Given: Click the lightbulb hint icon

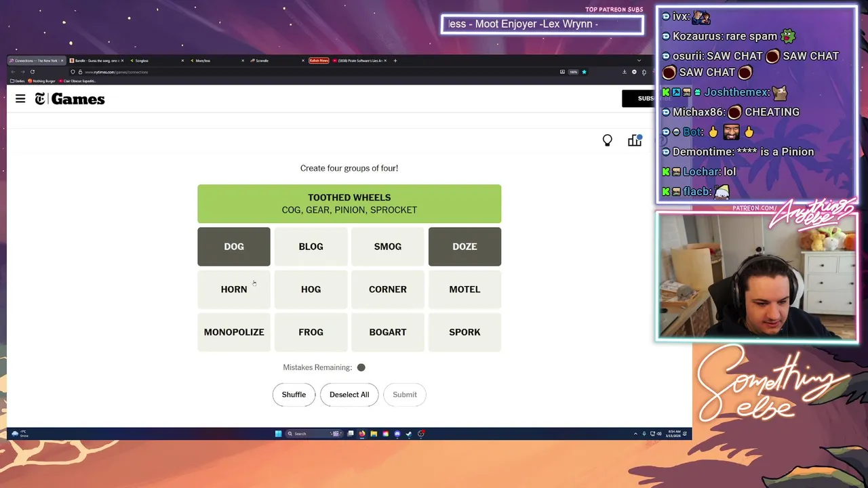Looking at the screenshot, I should coord(608,140).
